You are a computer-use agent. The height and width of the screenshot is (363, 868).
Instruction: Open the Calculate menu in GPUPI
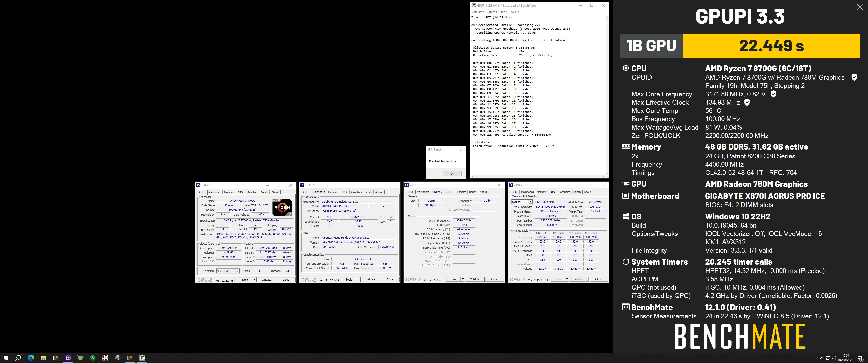[x=477, y=12]
